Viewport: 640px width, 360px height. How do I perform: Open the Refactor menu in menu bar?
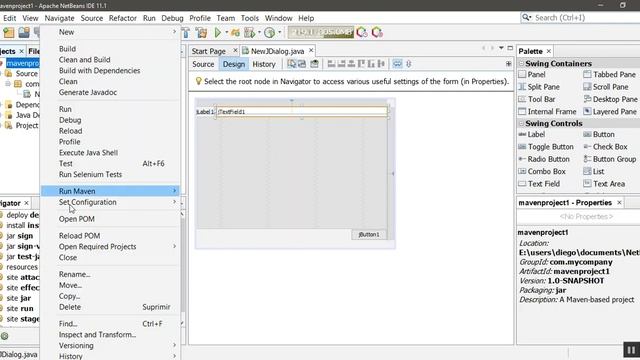coord(122,18)
